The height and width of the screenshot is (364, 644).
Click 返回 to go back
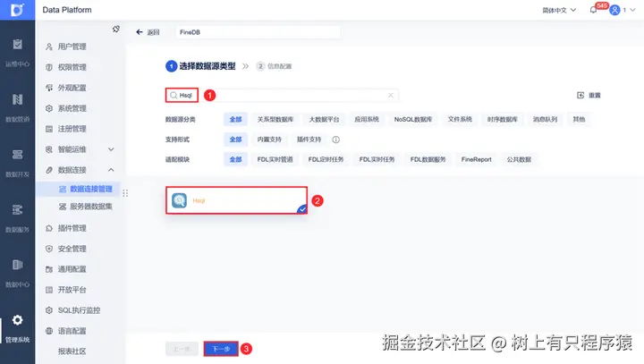tap(153, 32)
